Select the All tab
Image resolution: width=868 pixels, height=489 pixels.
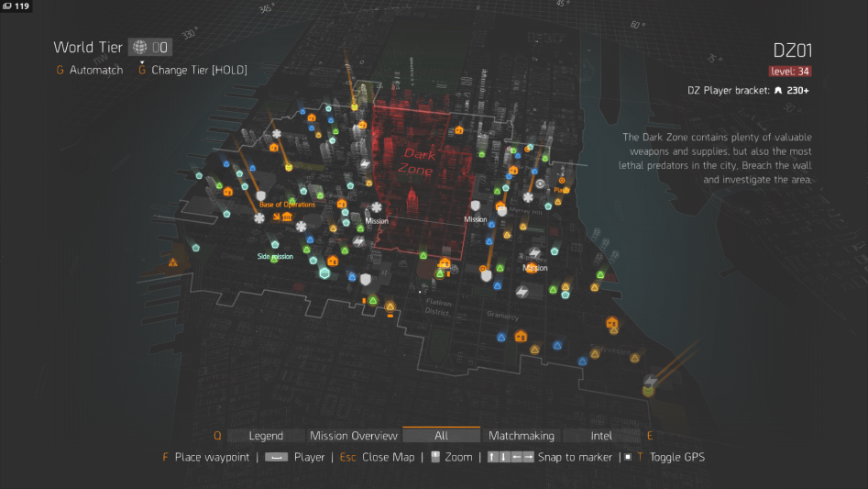[441, 435]
